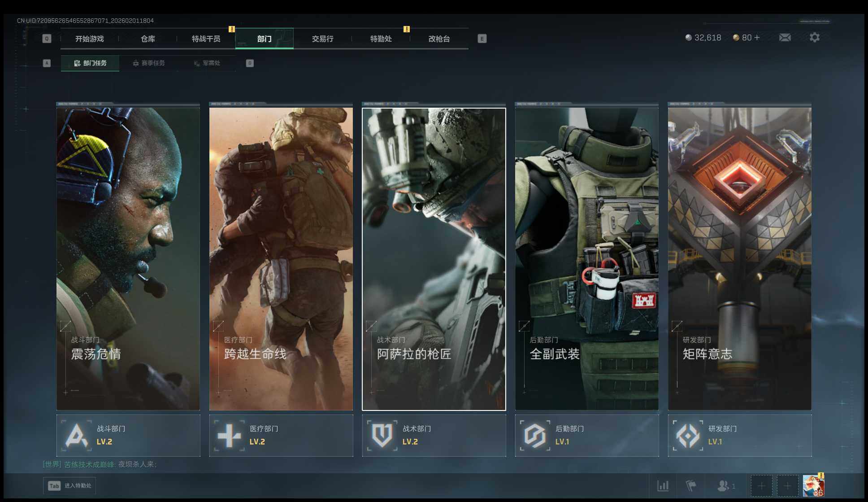
Task: Select the 矩阵意志 research department card
Action: [739, 259]
